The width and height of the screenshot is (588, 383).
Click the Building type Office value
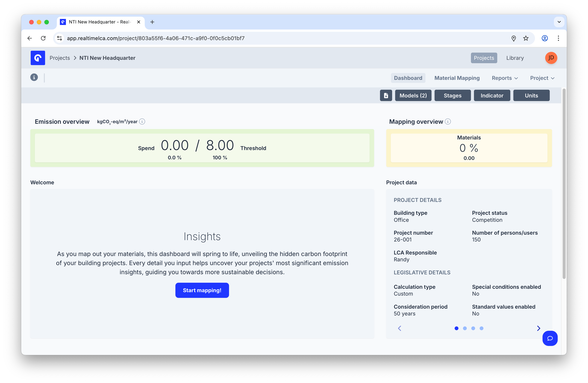pos(401,220)
